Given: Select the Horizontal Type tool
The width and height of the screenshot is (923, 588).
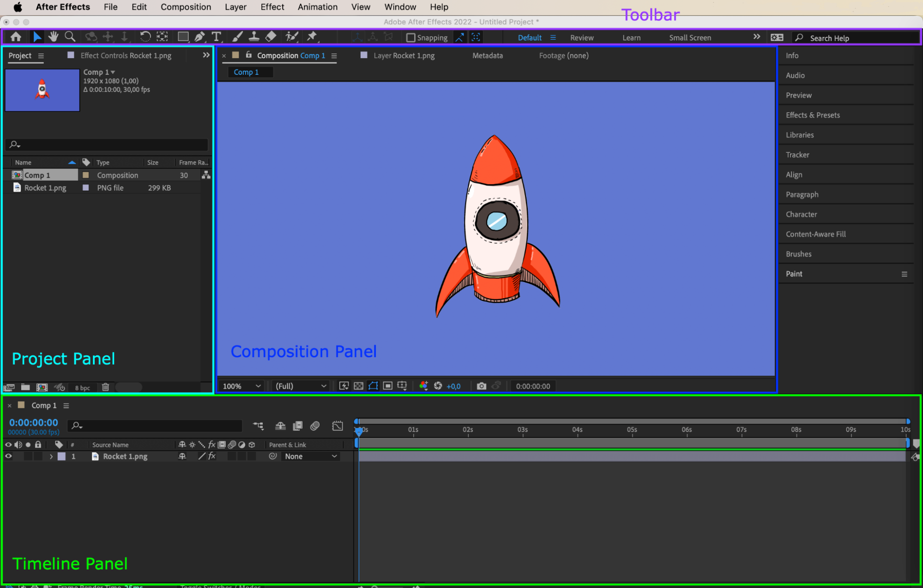Looking at the screenshot, I should (216, 37).
